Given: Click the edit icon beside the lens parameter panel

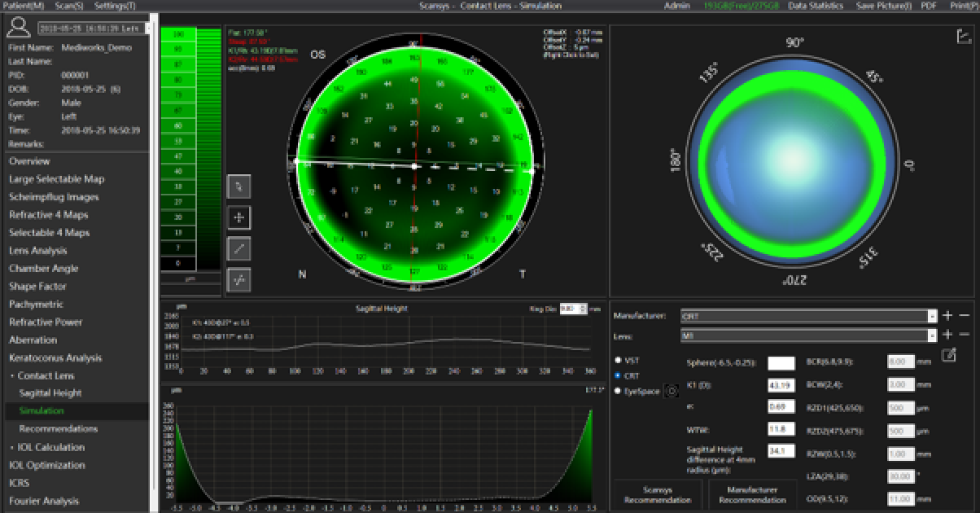Looking at the screenshot, I should pos(948,355).
